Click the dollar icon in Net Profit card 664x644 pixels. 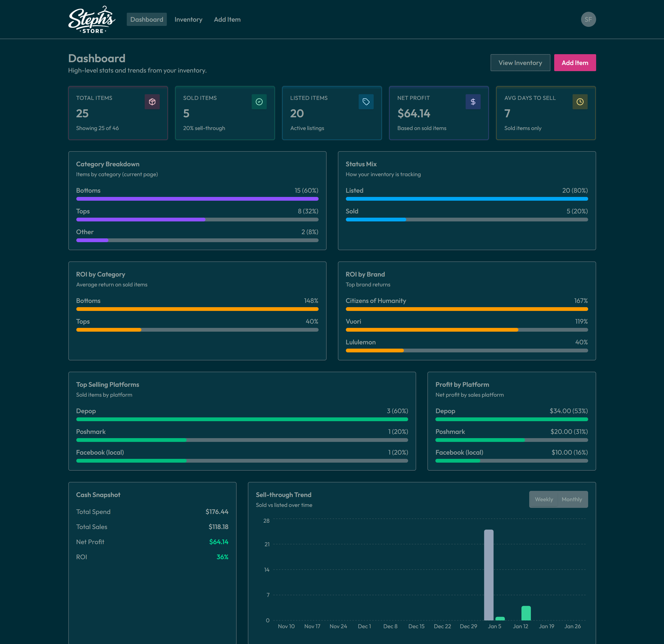coord(473,102)
